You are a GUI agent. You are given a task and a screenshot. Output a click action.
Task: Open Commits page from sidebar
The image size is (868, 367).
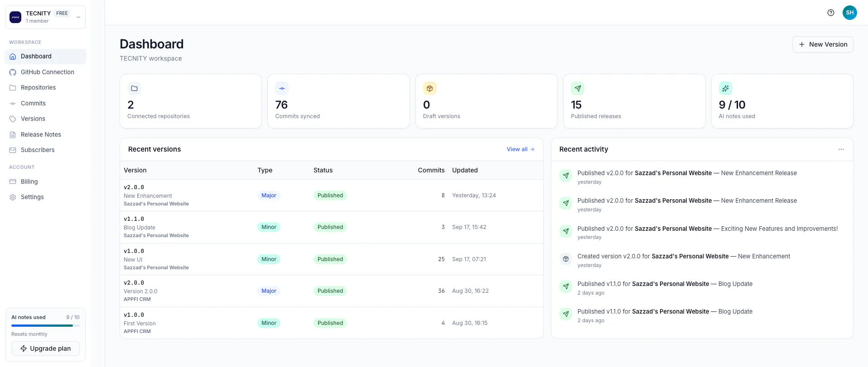[45, 103]
